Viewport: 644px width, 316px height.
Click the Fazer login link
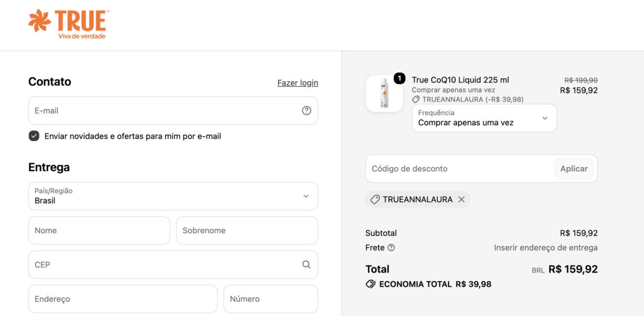298,83
